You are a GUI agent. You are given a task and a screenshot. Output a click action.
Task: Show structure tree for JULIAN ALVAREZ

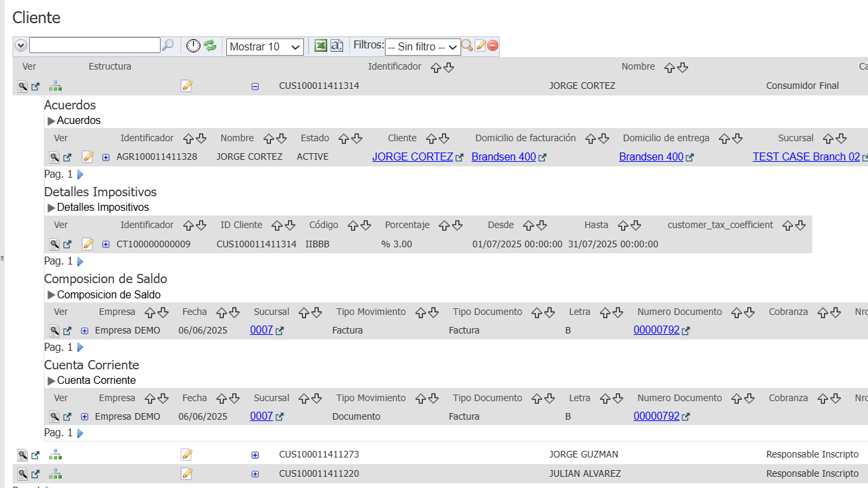pyautogui.click(x=56, y=473)
